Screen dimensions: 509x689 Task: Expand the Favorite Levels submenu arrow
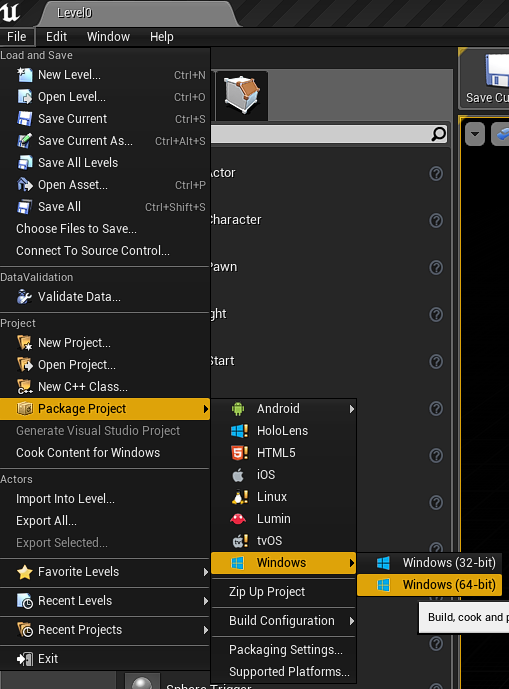coord(205,572)
